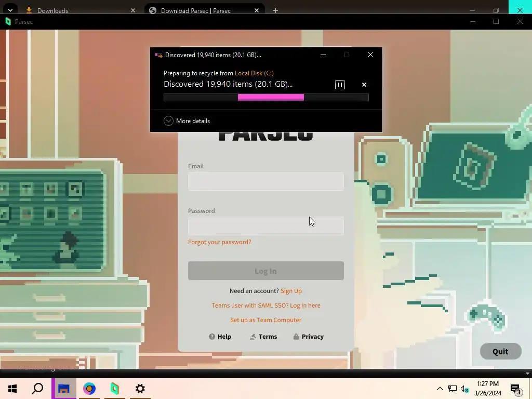Click the Log In button

pyautogui.click(x=265, y=271)
